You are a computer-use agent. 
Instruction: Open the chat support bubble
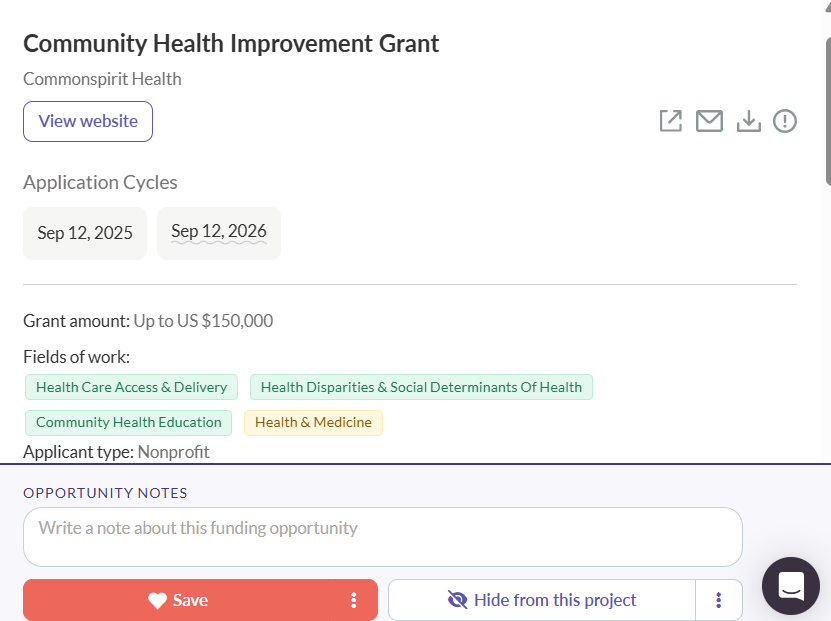[x=791, y=586]
